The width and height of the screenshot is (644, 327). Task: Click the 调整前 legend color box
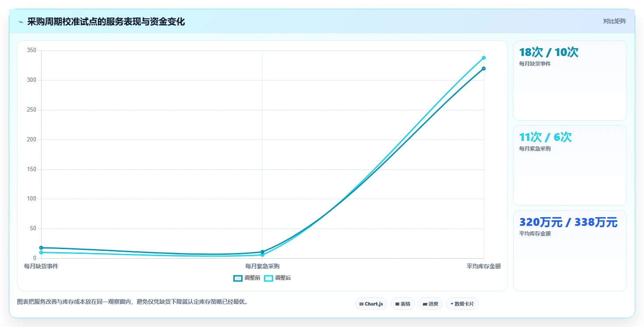tap(238, 278)
